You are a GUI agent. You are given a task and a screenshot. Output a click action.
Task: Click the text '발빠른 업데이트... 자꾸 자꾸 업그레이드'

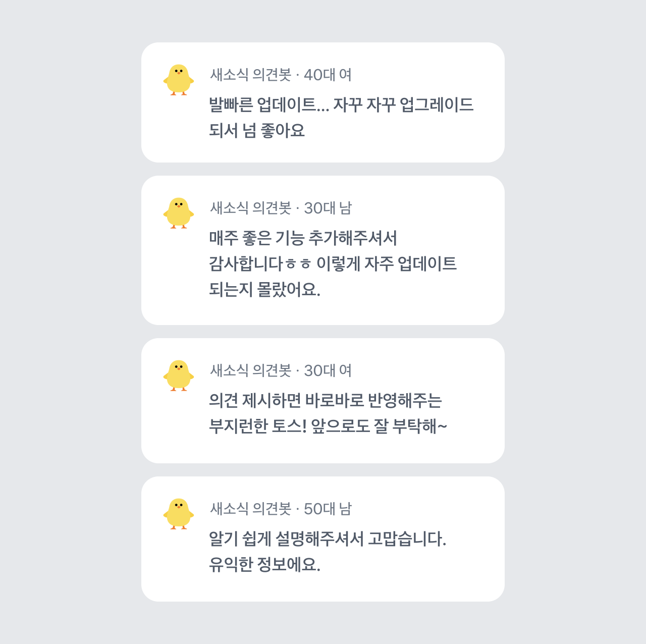pyautogui.click(x=342, y=105)
